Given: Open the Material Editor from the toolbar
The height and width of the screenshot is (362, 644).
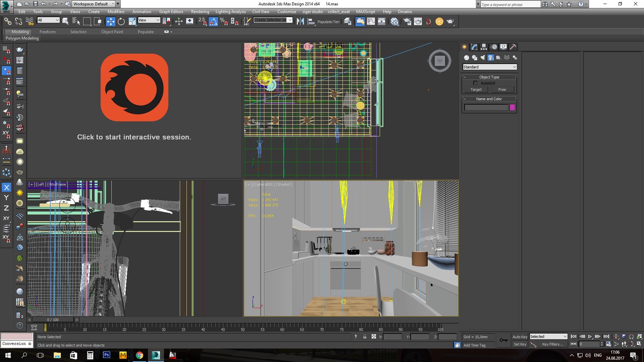Looking at the screenshot, I should [394, 21].
